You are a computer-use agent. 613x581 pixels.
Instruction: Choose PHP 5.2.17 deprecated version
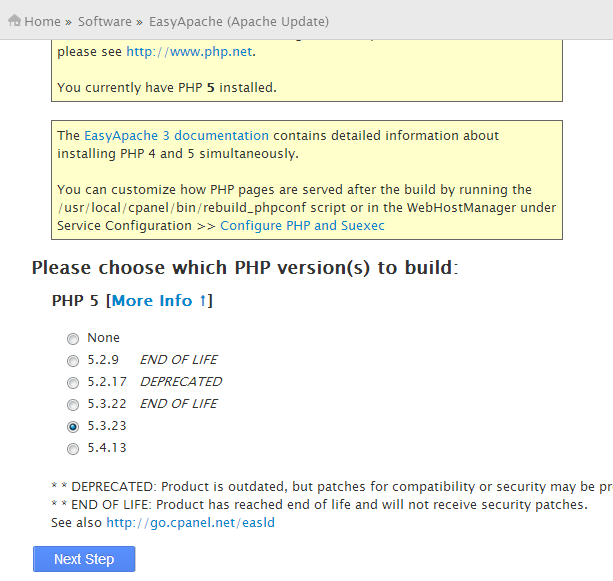point(73,382)
